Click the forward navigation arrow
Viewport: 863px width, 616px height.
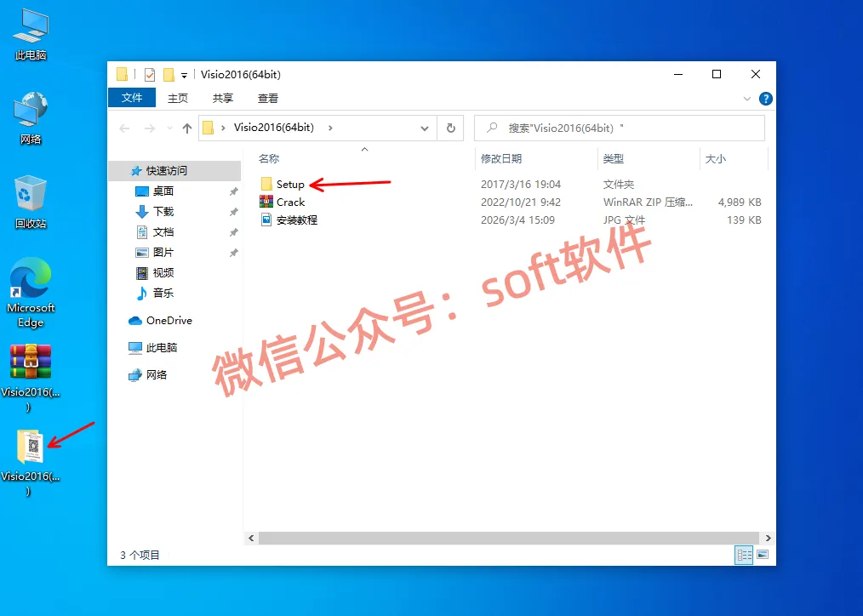[x=150, y=128]
